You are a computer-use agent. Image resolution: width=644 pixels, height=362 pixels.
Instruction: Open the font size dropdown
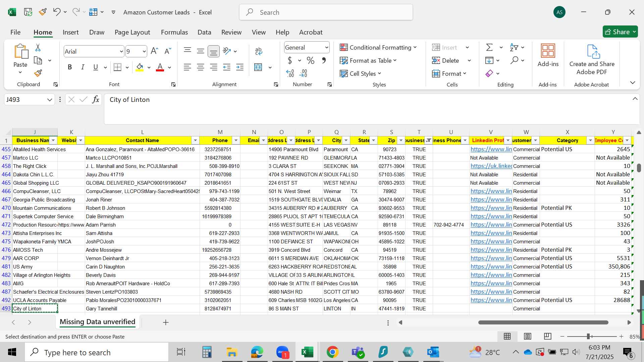pos(144,51)
